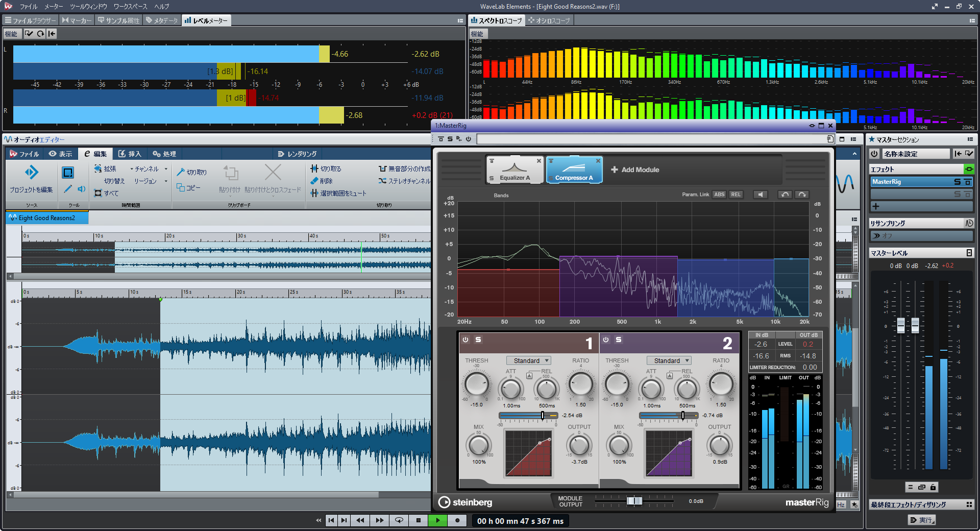The width and height of the screenshot is (980, 531).
Task: Click the ABS param link button
Action: (719, 195)
